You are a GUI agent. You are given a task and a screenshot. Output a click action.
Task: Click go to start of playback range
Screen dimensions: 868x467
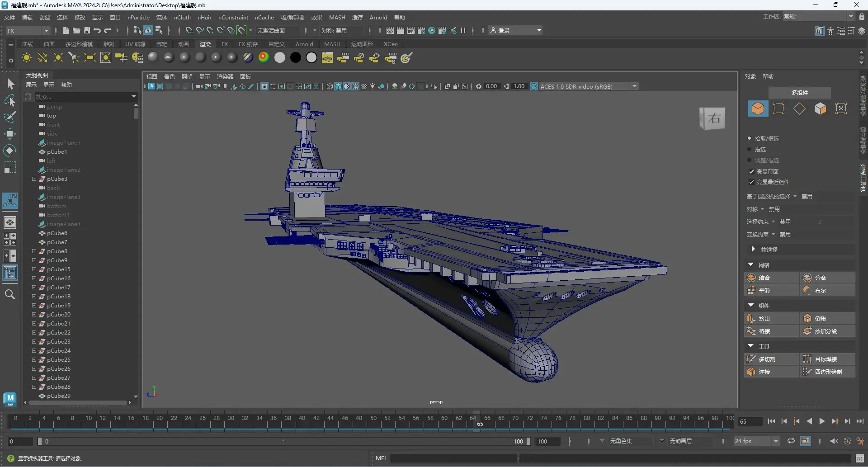(x=771, y=421)
